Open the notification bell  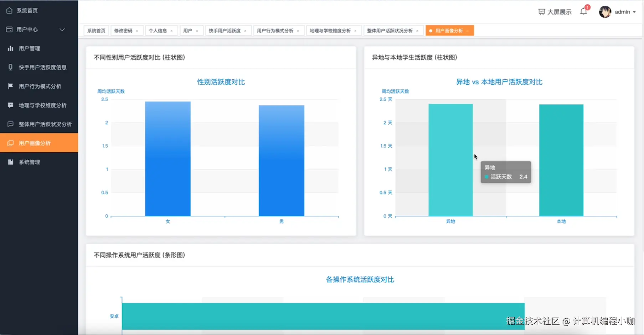tap(583, 12)
